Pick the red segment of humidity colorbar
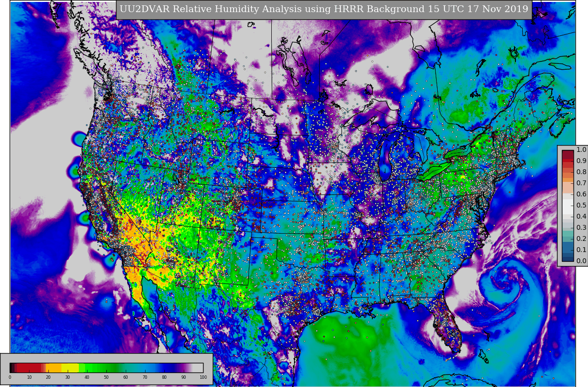 click(x=29, y=368)
